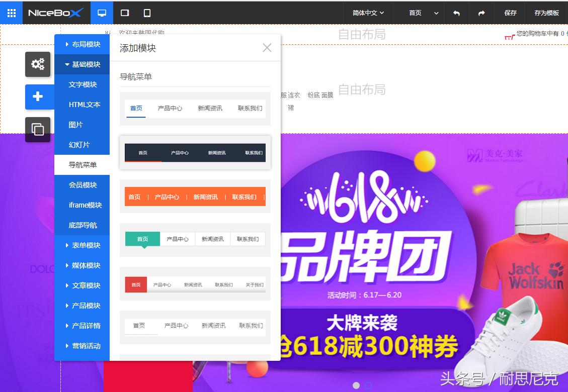Click the duplicate module icon
The width and height of the screenshot is (568, 392).
point(38,130)
